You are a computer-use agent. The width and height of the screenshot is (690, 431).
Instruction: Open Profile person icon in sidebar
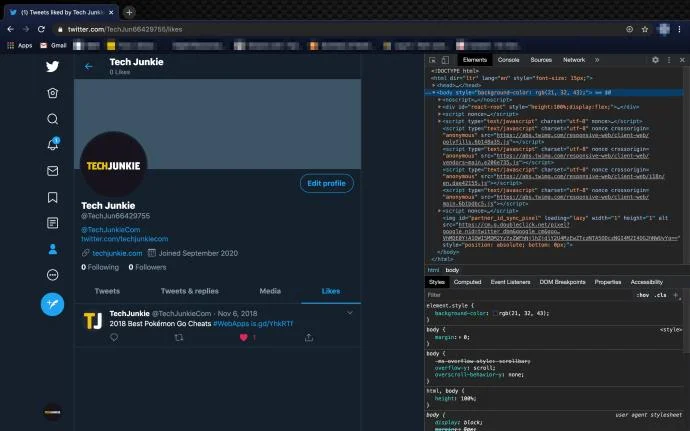[x=52, y=249]
